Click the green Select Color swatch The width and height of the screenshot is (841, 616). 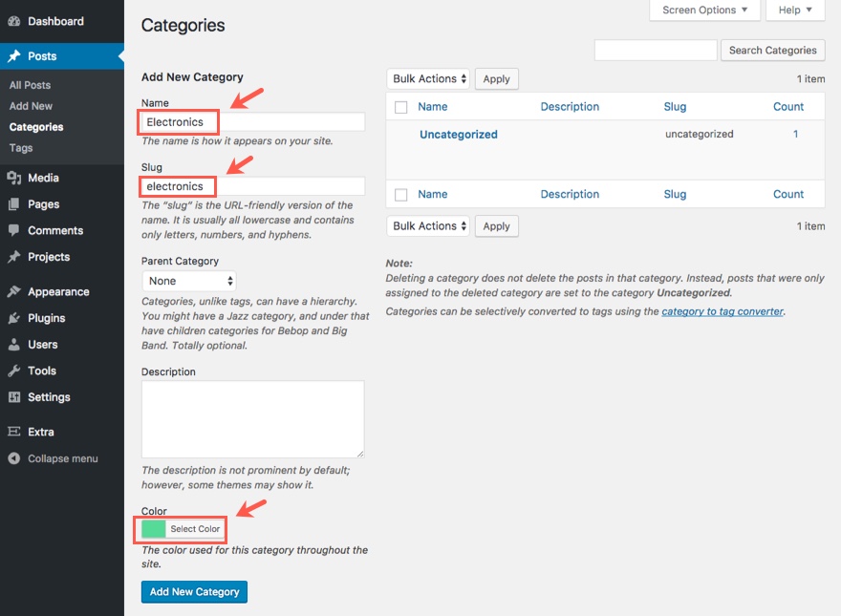coord(153,528)
